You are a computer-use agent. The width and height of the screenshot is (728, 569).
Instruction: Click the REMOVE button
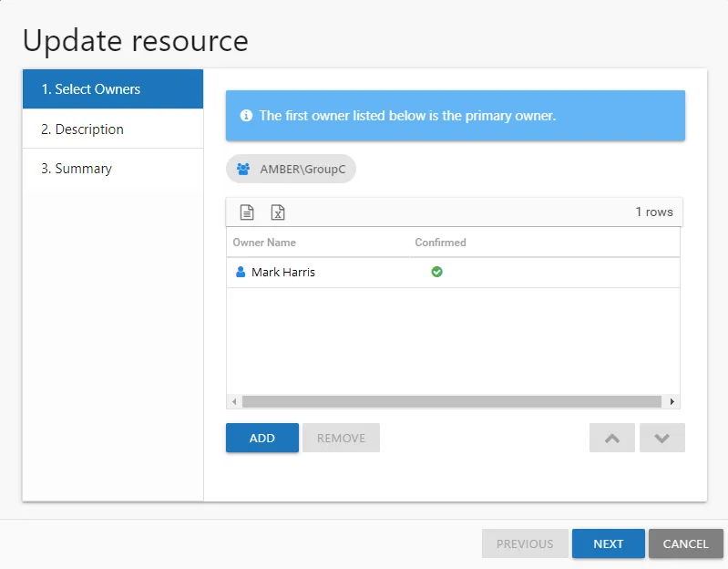pos(342,438)
